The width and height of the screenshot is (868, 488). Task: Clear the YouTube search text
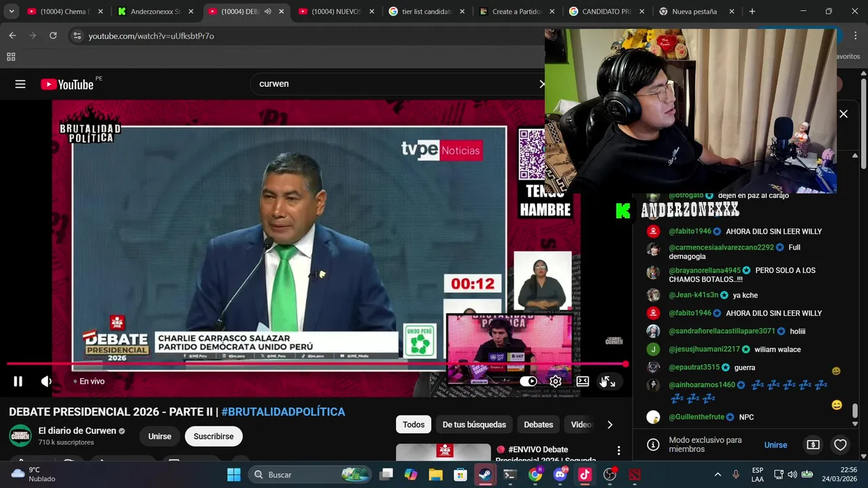pyautogui.click(x=541, y=84)
